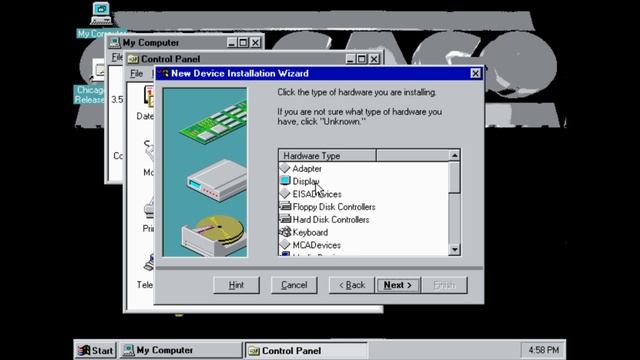Proceed with the Next button

click(398, 285)
